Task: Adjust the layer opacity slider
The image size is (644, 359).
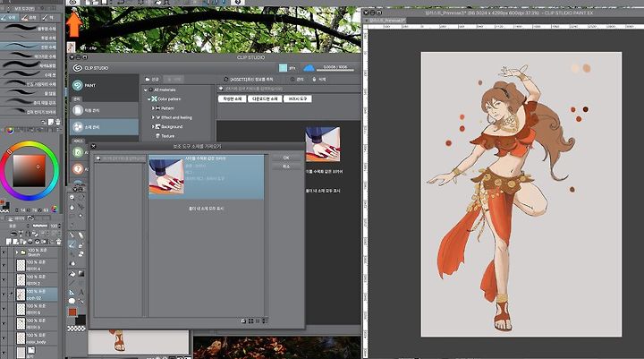Action: coord(40,226)
